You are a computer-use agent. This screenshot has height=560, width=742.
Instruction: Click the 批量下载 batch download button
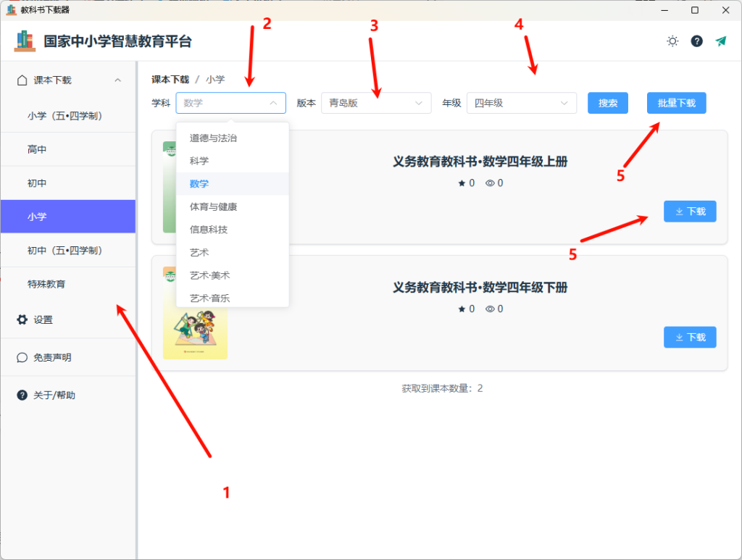pos(676,103)
